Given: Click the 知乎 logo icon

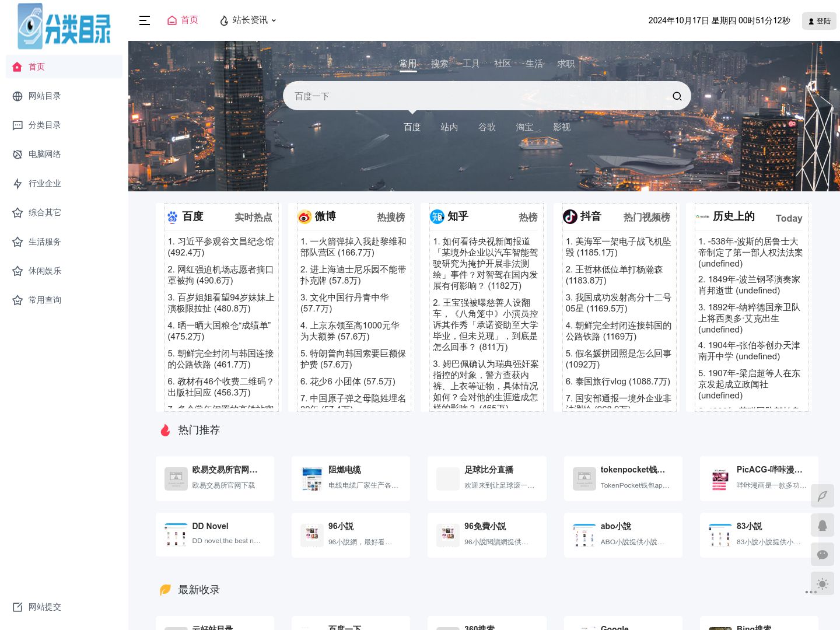Looking at the screenshot, I should tap(437, 217).
